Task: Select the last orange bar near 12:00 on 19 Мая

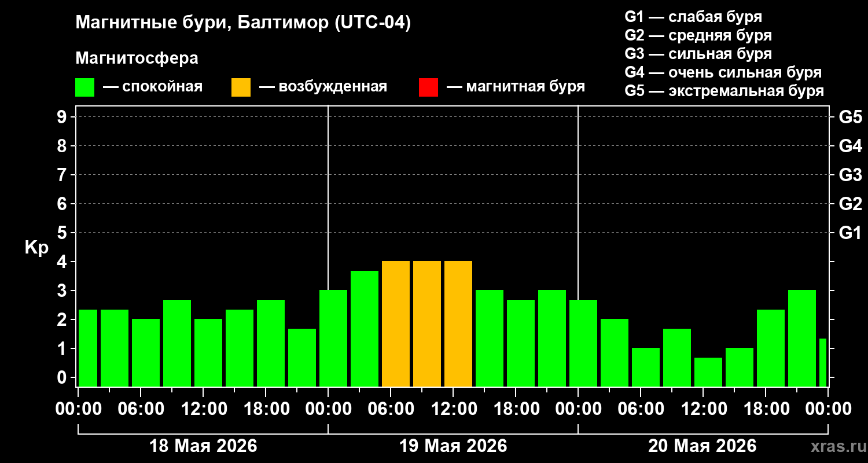Action: tap(458, 324)
